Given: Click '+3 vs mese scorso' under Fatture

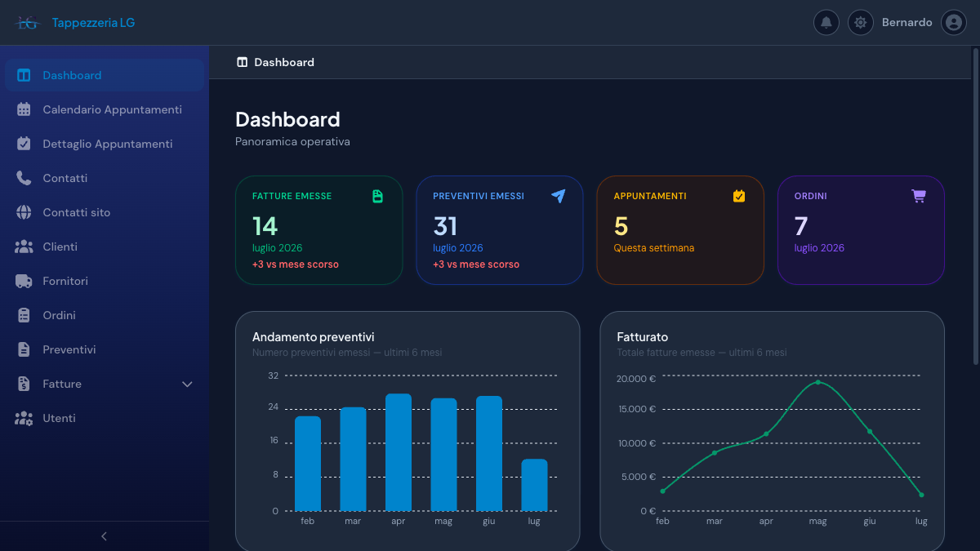Looking at the screenshot, I should pos(296,264).
